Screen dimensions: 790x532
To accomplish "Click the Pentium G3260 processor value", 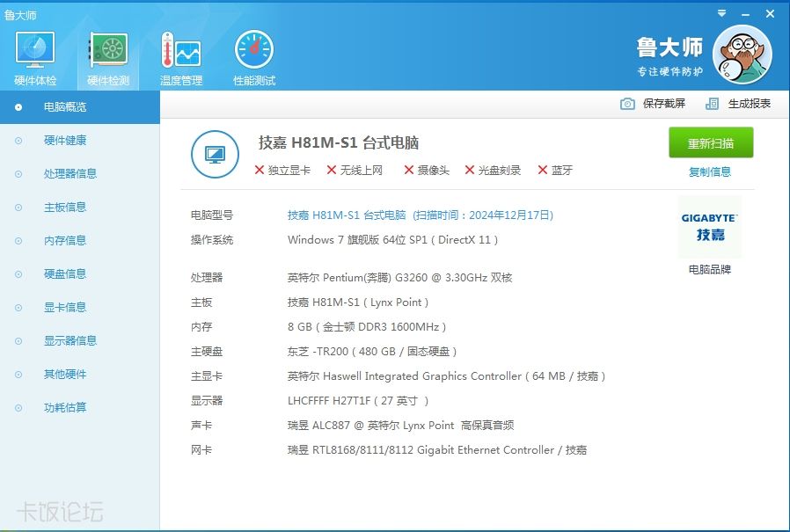I will [x=400, y=278].
